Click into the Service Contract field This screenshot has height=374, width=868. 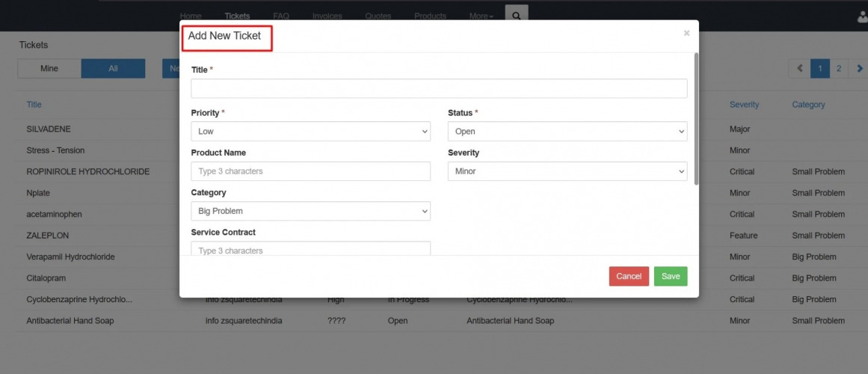pos(310,248)
